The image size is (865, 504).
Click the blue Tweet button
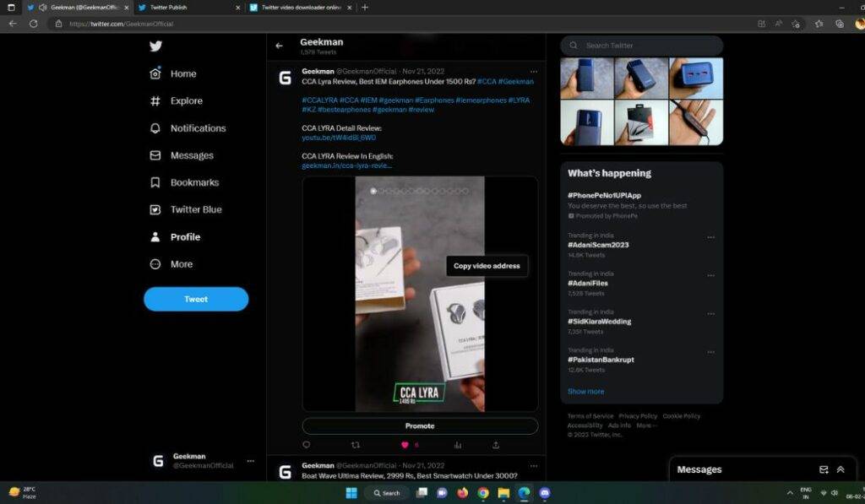click(196, 299)
